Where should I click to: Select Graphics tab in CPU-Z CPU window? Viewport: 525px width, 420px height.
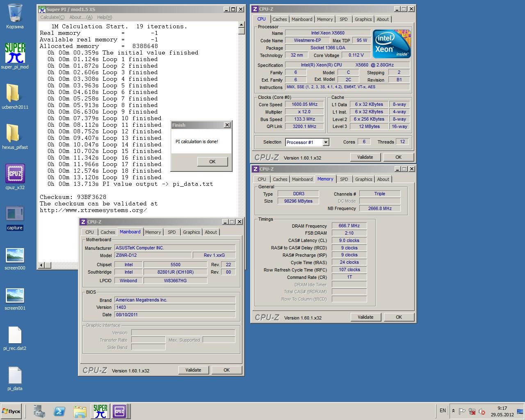click(x=363, y=19)
